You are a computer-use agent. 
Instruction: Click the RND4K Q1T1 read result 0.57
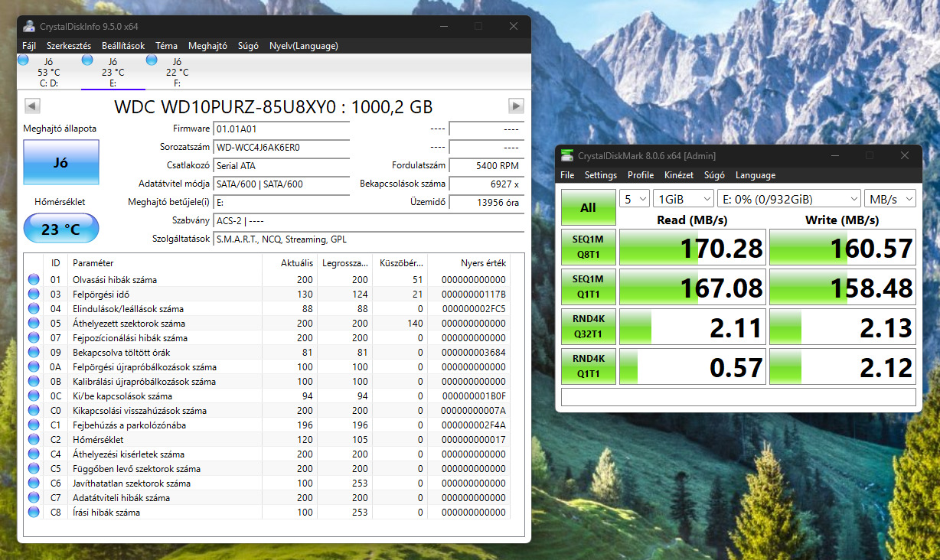pos(691,366)
